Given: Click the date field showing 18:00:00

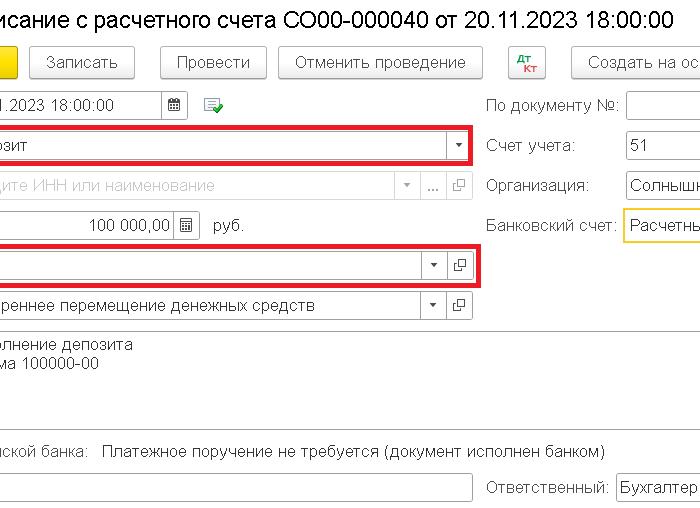Looking at the screenshot, I should pos(80,105).
